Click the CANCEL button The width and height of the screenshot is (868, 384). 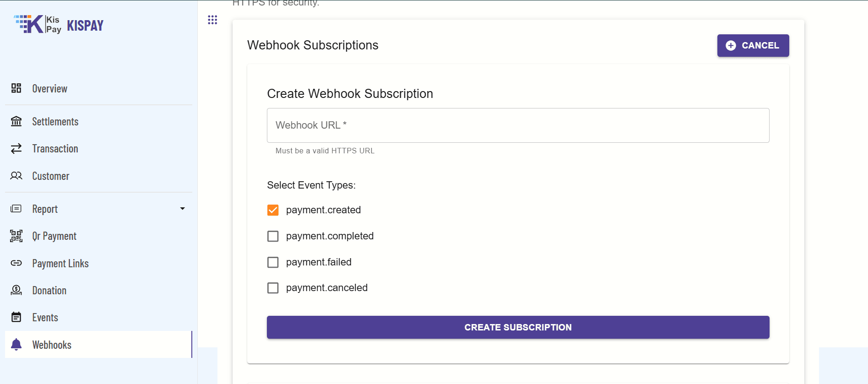(753, 45)
